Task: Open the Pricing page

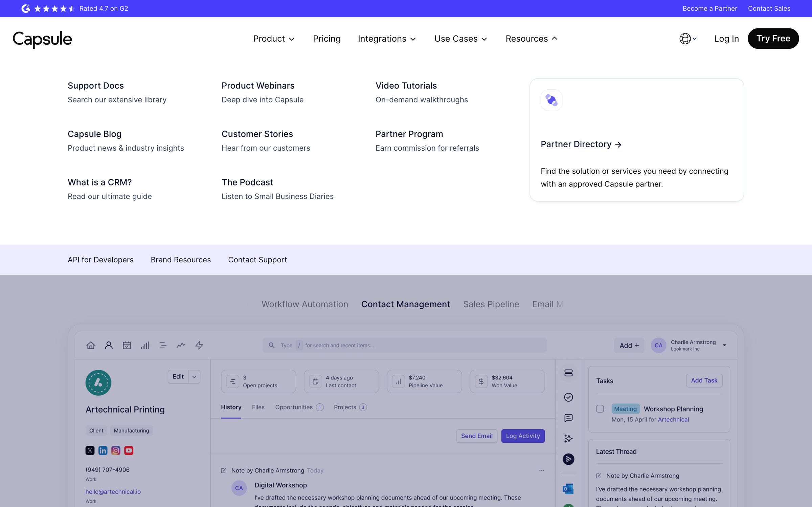Action: 326,39
